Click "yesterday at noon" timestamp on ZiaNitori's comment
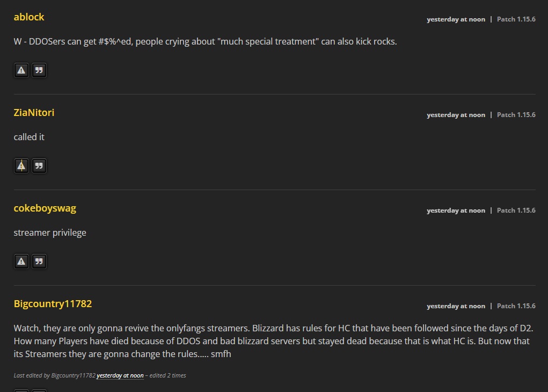 tap(456, 115)
